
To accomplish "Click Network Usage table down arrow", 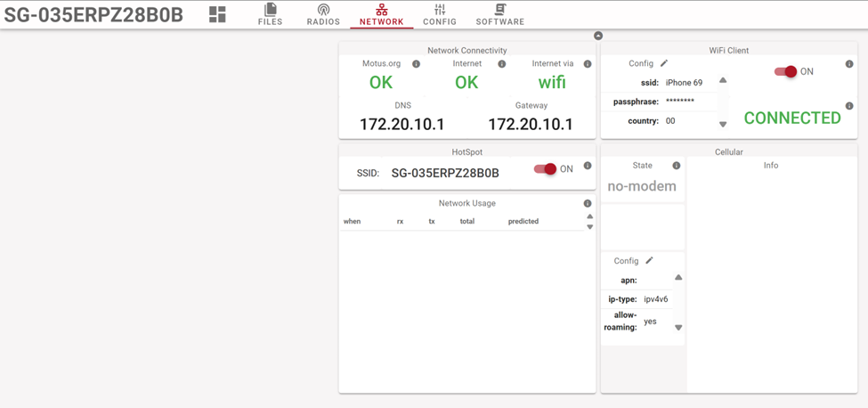I will [589, 227].
